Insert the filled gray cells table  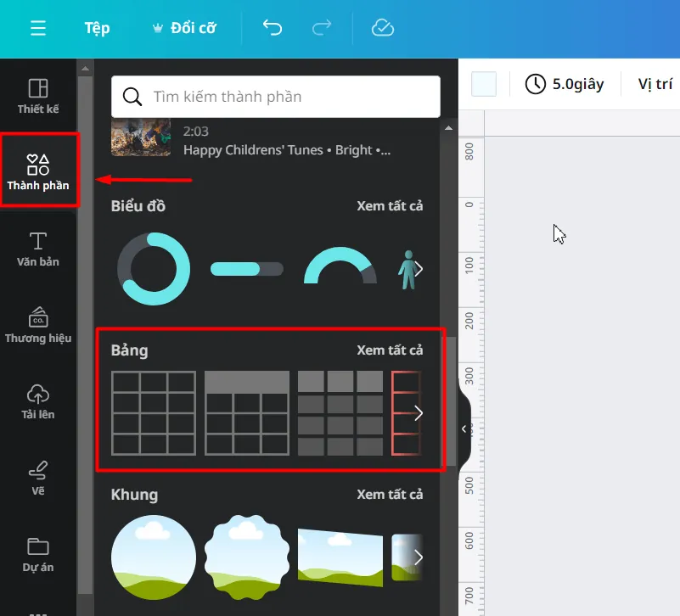click(x=340, y=413)
